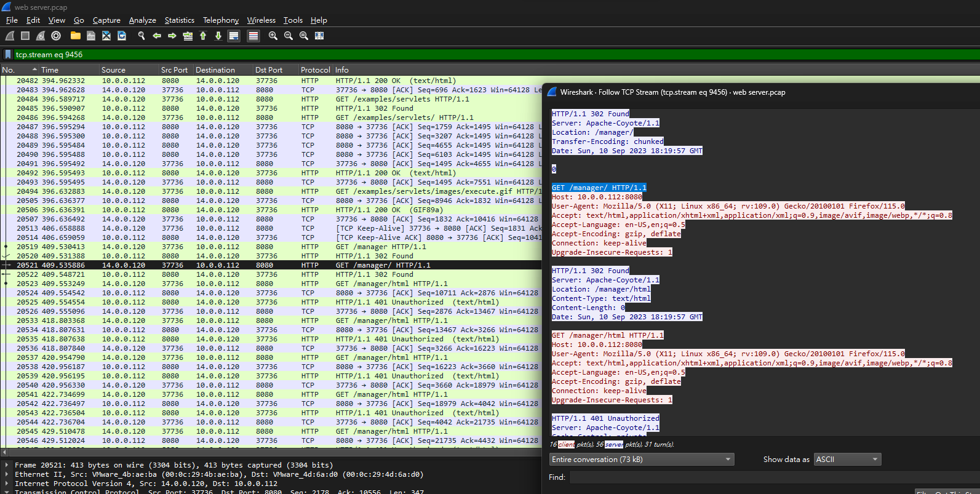This screenshot has height=494, width=980.
Task: Save this capture file
Action: 91,36
